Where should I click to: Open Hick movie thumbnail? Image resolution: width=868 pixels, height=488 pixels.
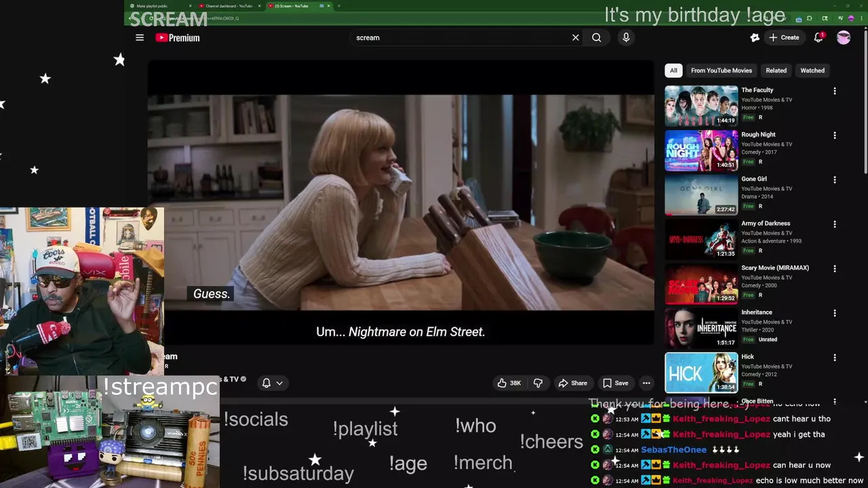701,373
